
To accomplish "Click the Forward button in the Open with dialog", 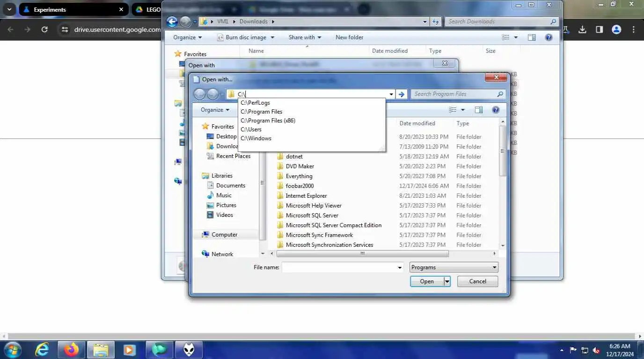I will coord(213,94).
